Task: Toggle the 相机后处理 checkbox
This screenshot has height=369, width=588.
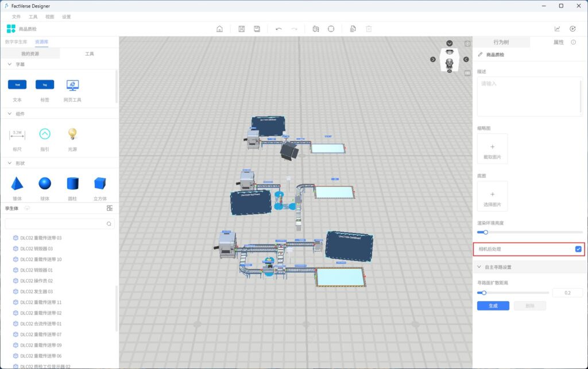Action: (578, 249)
